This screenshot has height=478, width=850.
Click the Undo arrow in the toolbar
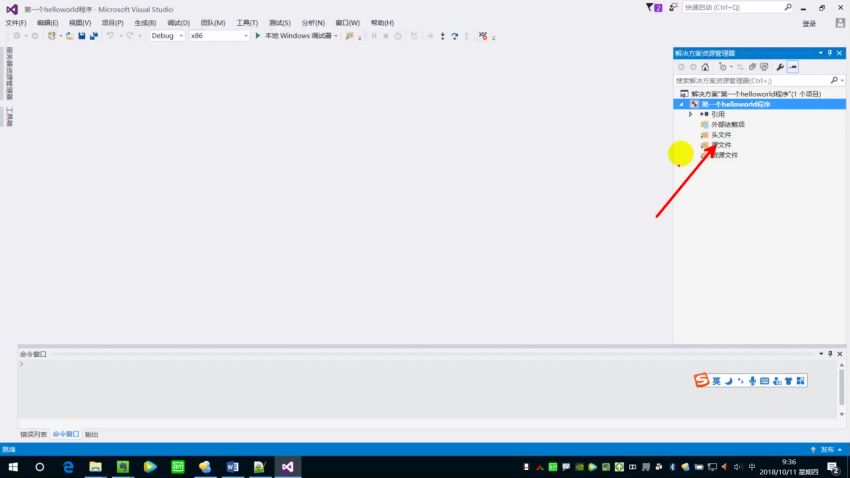pos(110,36)
